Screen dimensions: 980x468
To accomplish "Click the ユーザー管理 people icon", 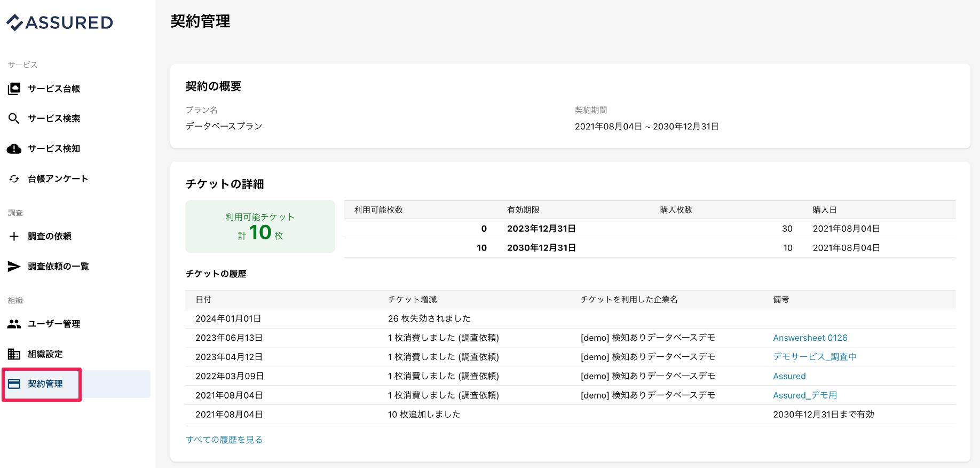I will [x=14, y=324].
